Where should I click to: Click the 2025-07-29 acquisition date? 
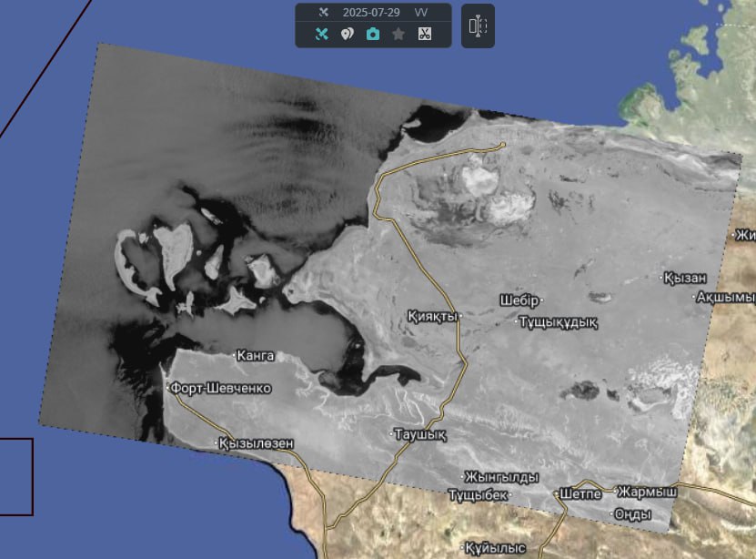coord(371,13)
